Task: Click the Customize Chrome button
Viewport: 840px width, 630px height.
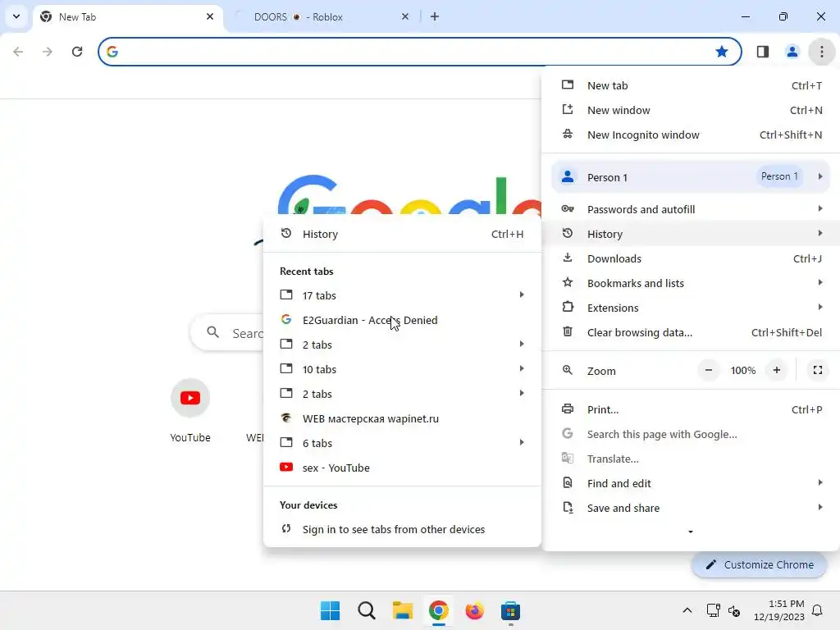Action: pyautogui.click(x=759, y=564)
